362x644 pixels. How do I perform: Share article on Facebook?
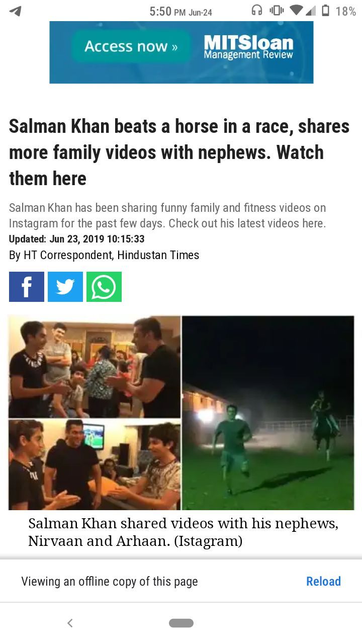point(27,287)
